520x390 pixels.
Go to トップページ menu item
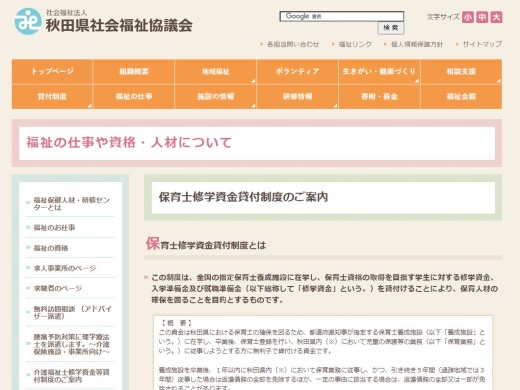tap(52, 71)
